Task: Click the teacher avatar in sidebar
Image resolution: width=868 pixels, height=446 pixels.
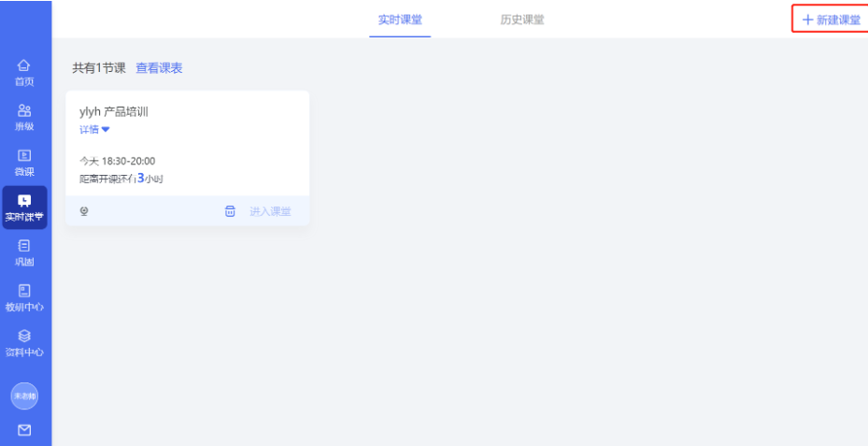Action: tap(24, 396)
